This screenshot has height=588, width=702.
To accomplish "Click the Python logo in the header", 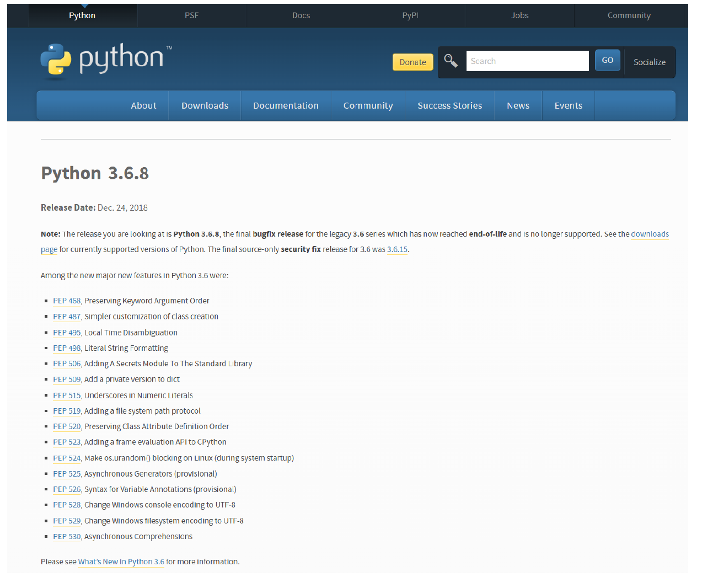I will 106,61.
